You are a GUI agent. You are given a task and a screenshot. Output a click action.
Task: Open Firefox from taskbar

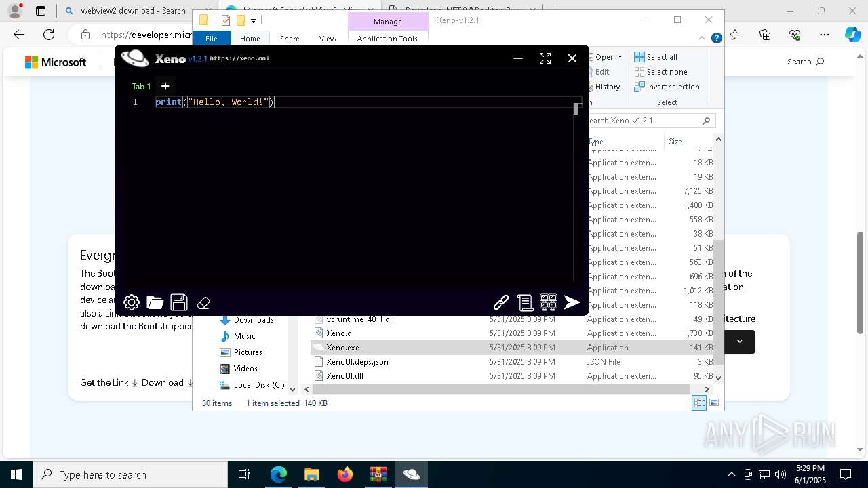pos(345,474)
